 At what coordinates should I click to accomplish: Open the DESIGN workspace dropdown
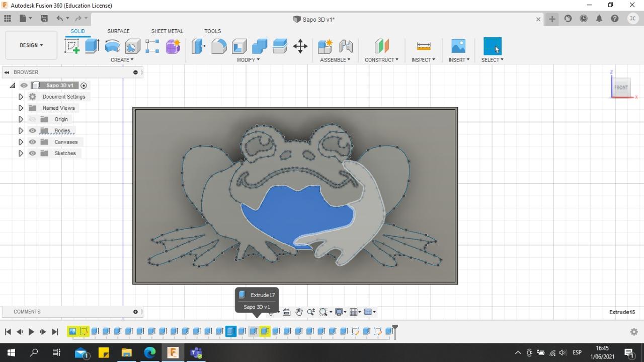31,45
